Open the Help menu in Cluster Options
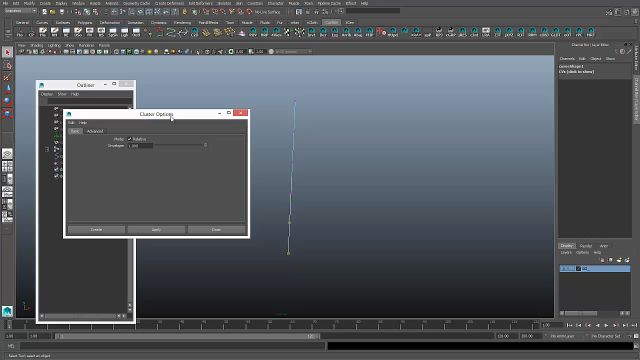 click(x=83, y=122)
